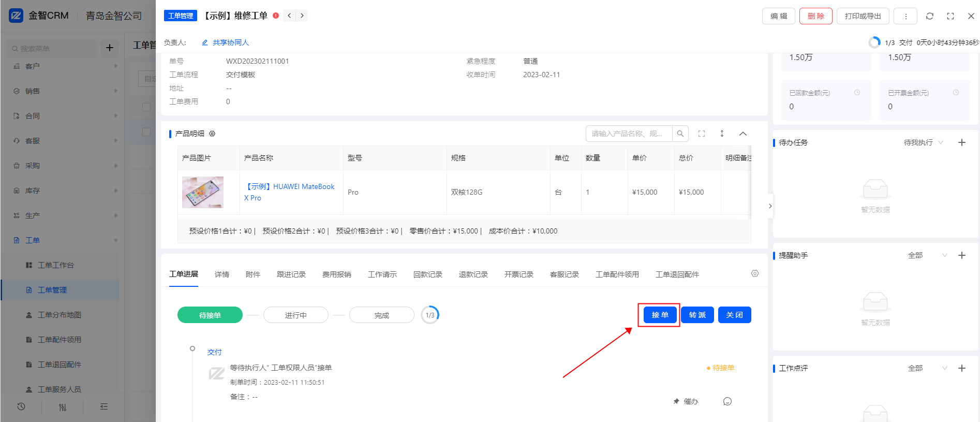This screenshot has height=422, width=980.
Task: Open the 待我执行 filter dropdown
Action: point(923,142)
